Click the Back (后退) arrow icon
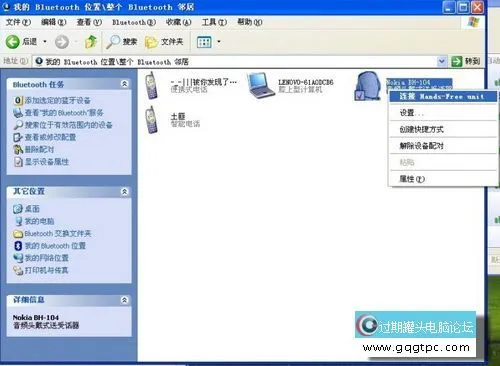This screenshot has width=500, height=366. [x=13, y=42]
